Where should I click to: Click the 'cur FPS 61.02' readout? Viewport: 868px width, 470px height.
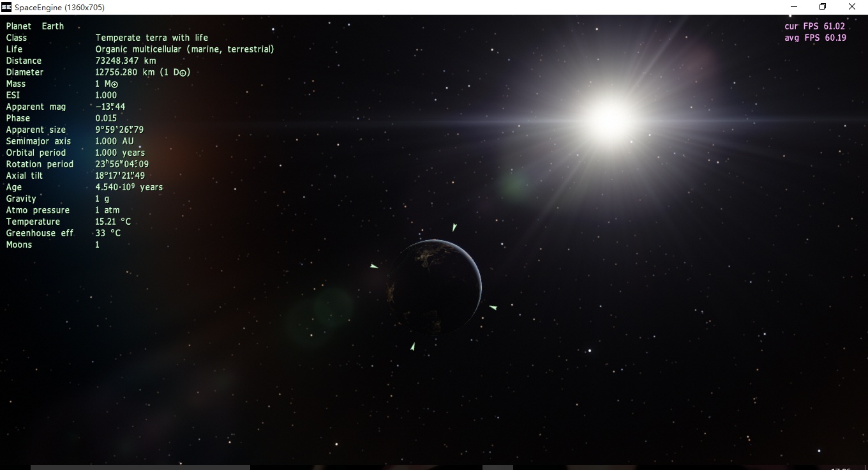(814, 26)
